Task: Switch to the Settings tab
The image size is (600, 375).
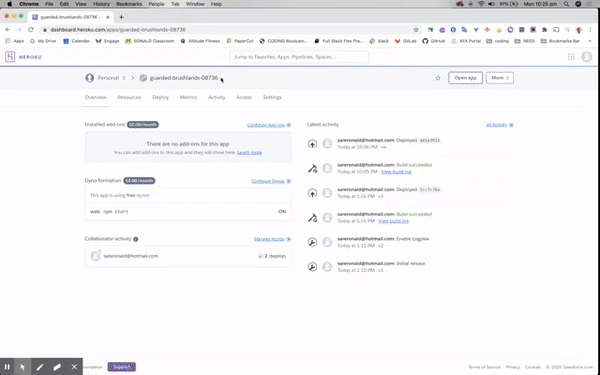Action: (x=272, y=97)
